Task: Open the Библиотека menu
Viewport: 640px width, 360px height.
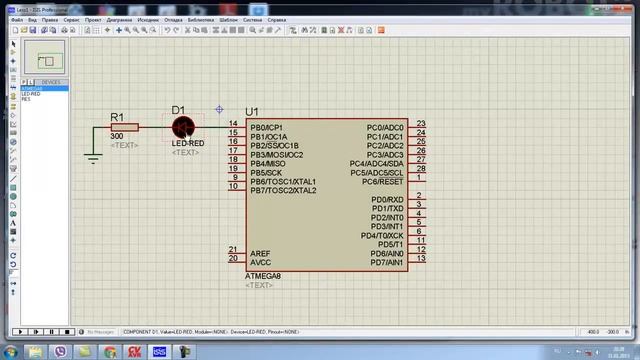Action: pyautogui.click(x=200, y=20)
